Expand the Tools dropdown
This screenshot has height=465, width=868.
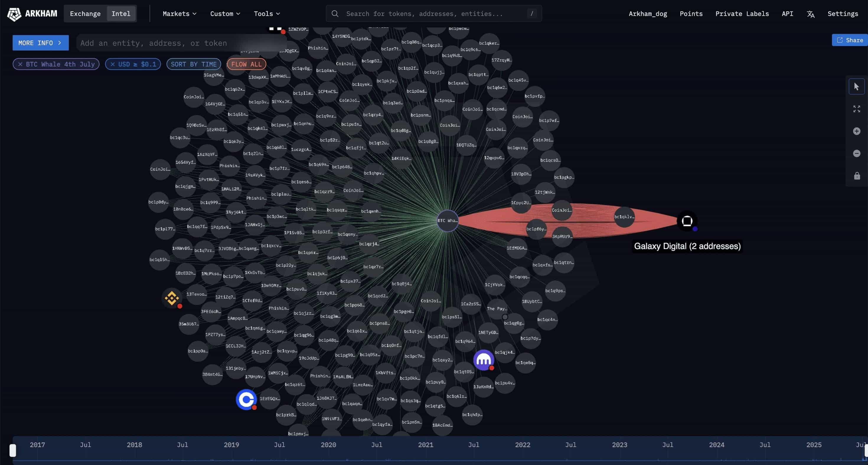click(x=267, y=14)
